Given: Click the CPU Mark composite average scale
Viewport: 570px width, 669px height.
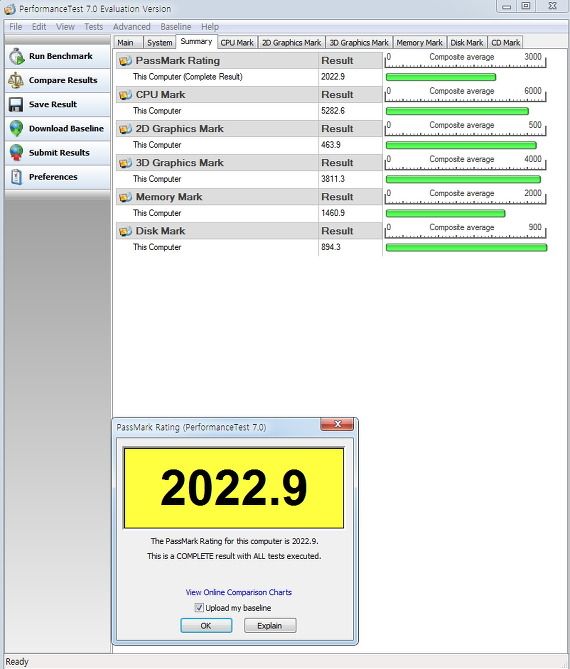Looking at the screenshot, I should 465,94.
